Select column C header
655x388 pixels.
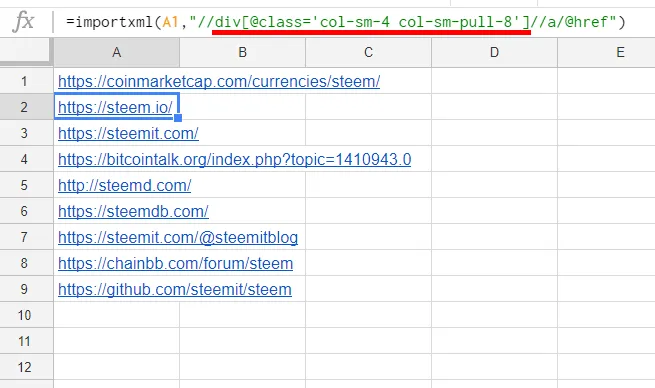pyautogui.click(x=368, y=52)
